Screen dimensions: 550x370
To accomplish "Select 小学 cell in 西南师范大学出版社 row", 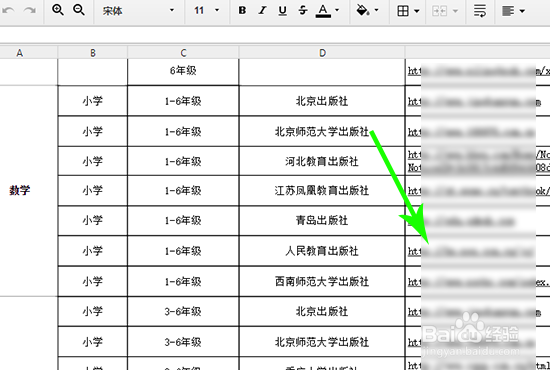I will (93, 282).
